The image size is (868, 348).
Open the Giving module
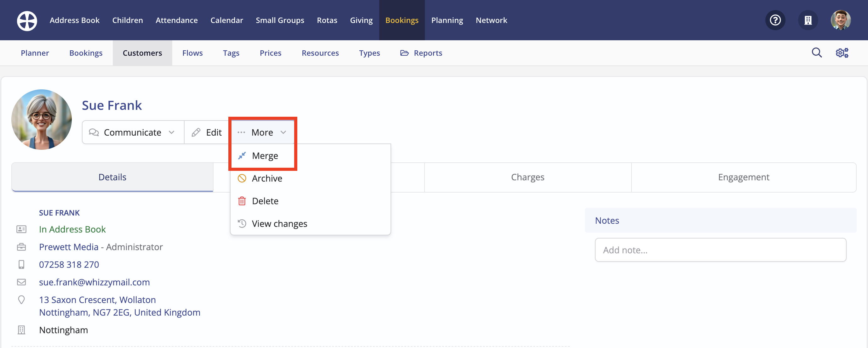coord(361,20)
